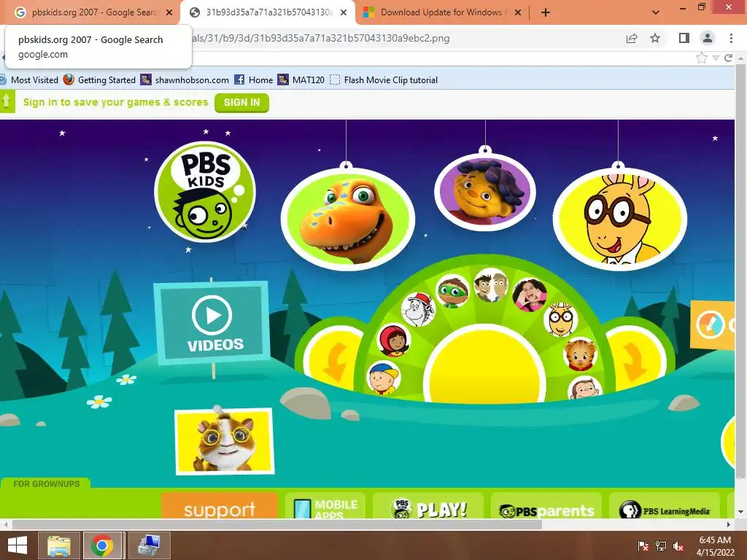Click the muted volume tray icon

click(x=678, y=545)
